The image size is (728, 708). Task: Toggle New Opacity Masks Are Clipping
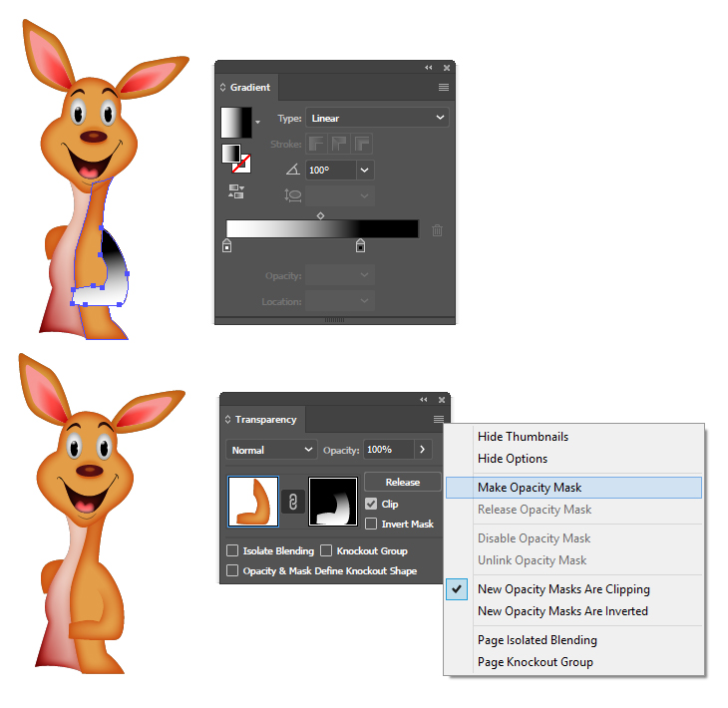coord(573,589)
